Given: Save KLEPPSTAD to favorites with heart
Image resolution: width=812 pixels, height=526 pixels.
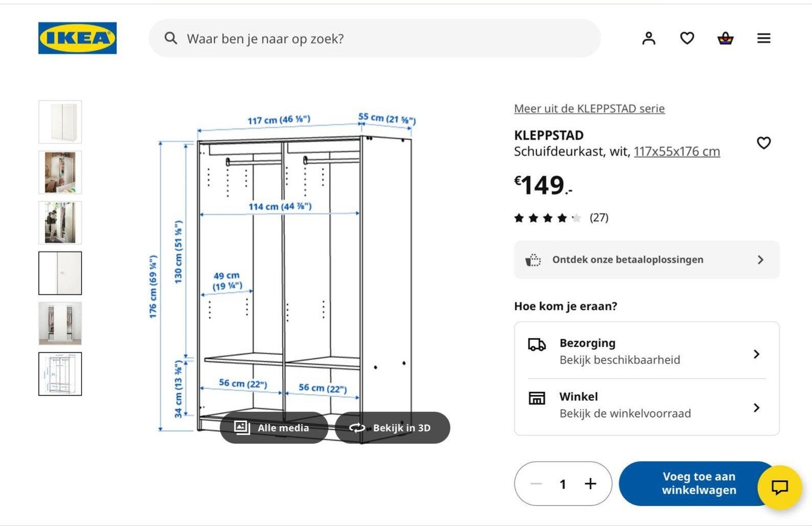Looking at the screenshot, I should [763, 143].
